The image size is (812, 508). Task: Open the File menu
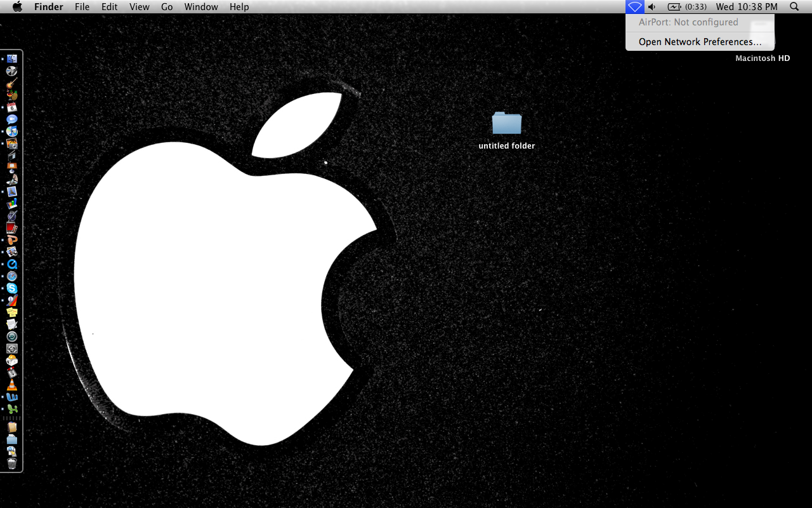(82, 7)
